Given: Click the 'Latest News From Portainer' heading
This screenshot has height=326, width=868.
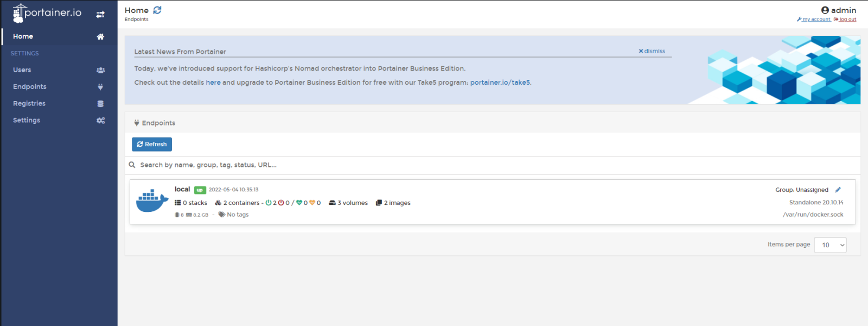Looking at the screenshot, I should coord(180,52).
